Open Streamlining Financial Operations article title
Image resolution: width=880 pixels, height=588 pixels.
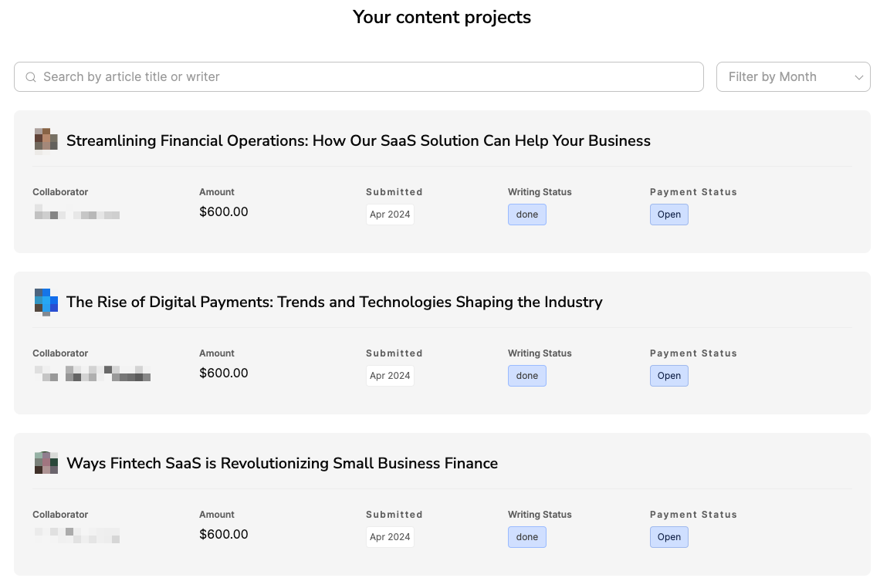(x=358, y=140)
